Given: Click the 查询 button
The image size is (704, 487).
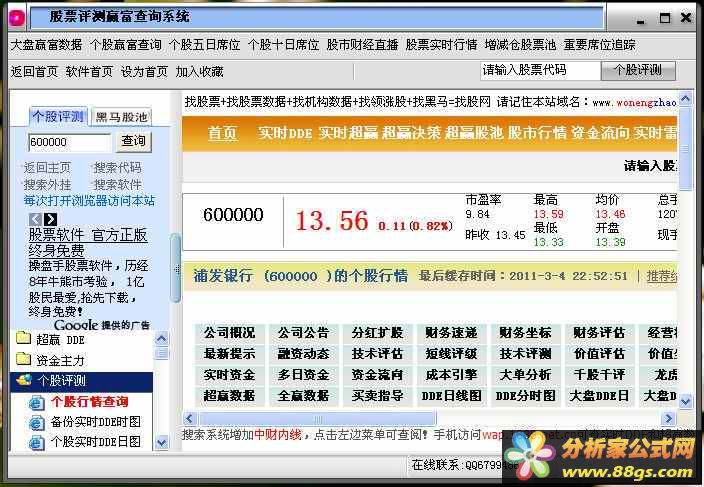Looking at the screenshot, I should coord(133,141).
